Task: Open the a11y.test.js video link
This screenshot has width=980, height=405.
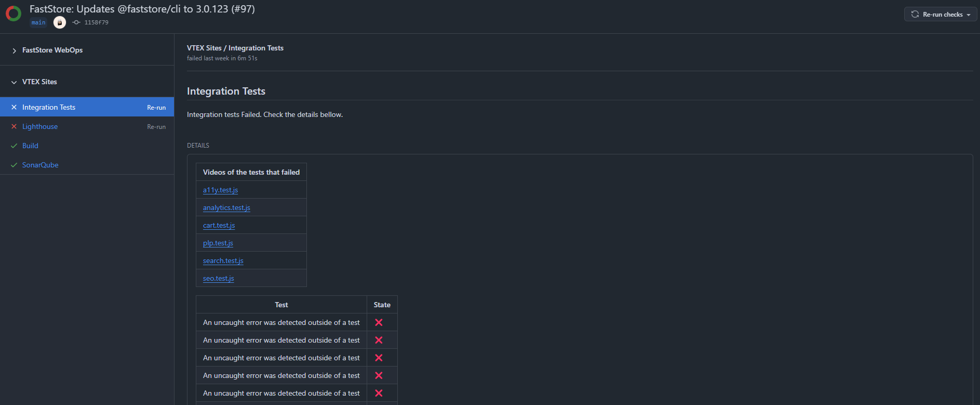Action: 220,190
